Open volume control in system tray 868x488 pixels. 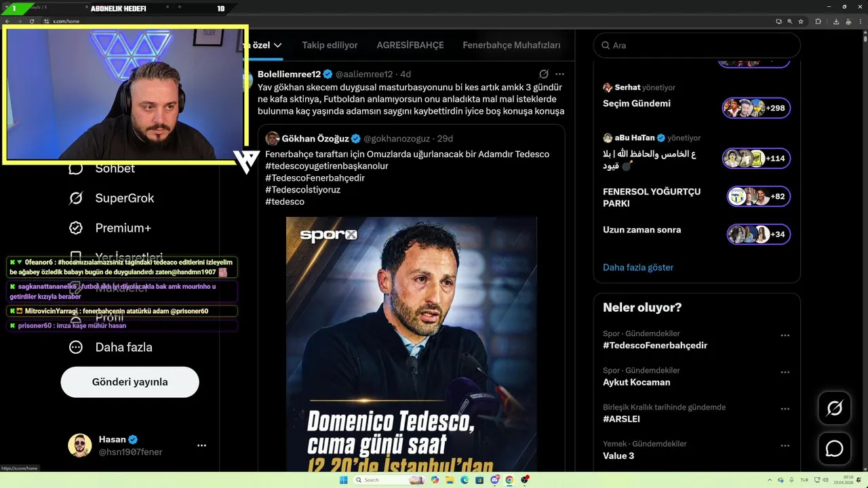[825, 480]
